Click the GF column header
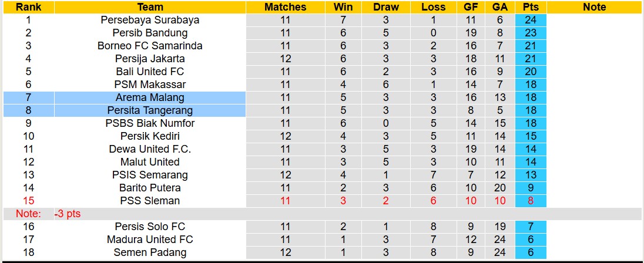This screenshot has height=263, width=644. tap(471, 7)
